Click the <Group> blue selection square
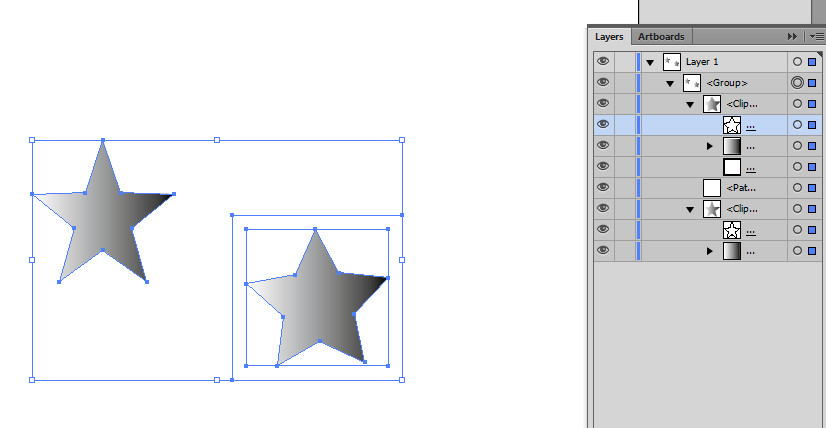826x428 pixels. [x=812, y=83]
